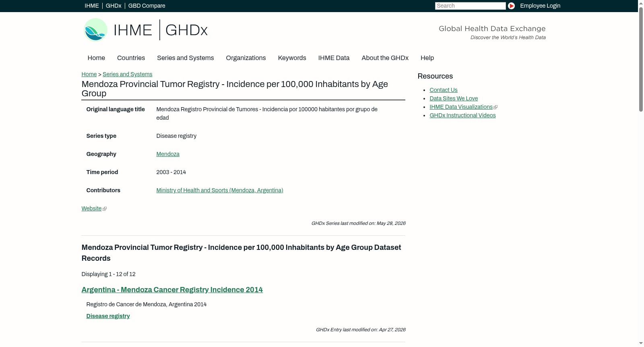Open the Organizations menu

click(246, 58)
